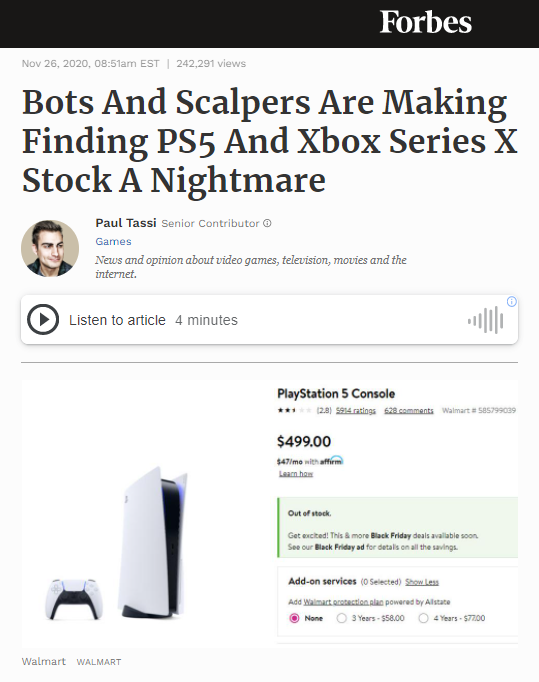Click Learn how under Affirm financing
The height and width of the screenshot is (682, 539).
(x=296, y=474)
